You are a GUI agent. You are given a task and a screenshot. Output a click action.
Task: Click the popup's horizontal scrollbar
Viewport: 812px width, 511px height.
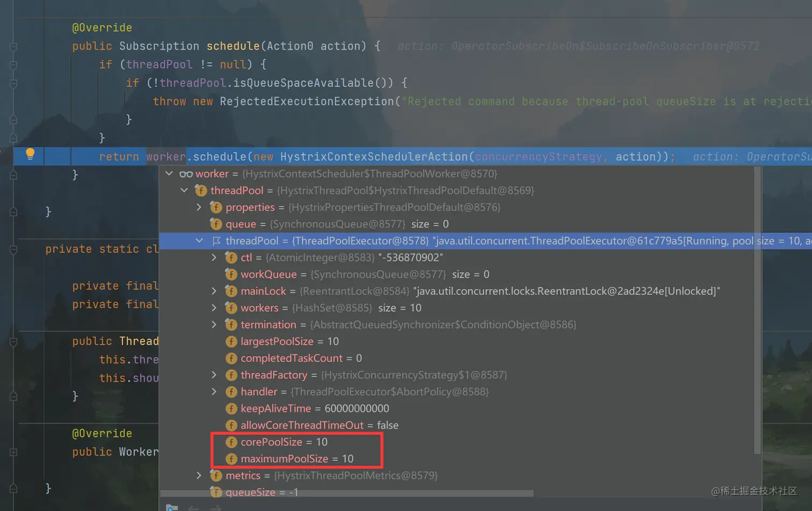click(x=347, y=493)
